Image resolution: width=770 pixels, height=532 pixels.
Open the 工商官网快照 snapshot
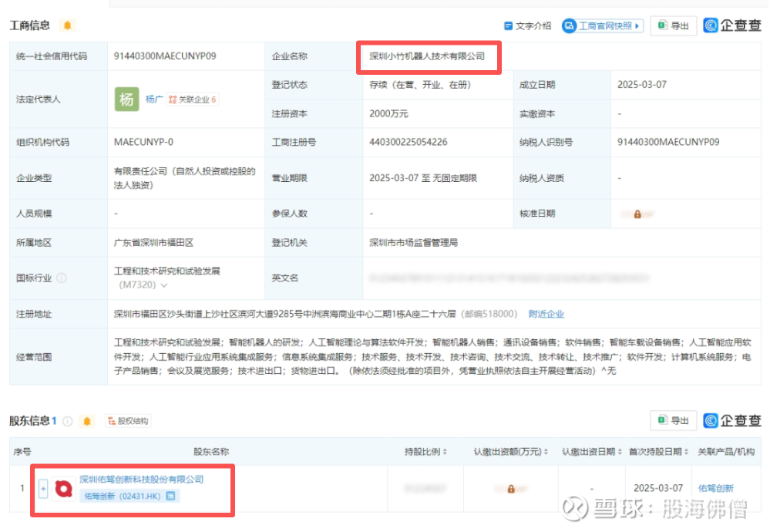(x=603, y=25)
